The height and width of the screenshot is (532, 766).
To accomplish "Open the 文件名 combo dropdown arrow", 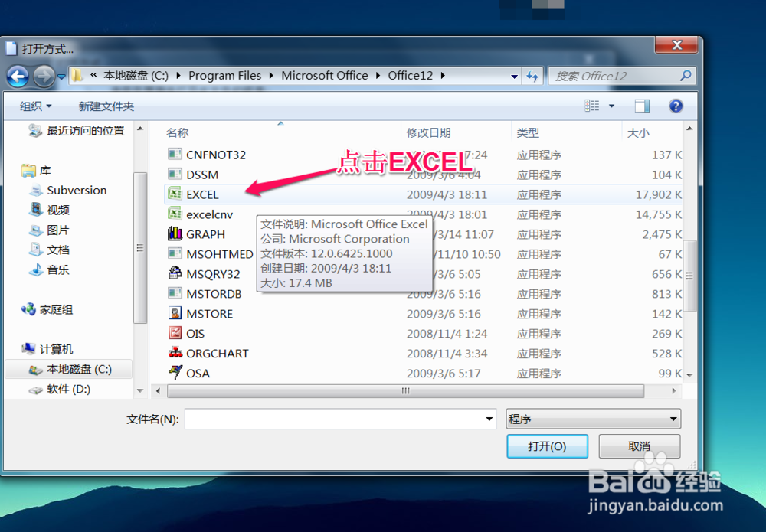I will click(x=489, y=419).
